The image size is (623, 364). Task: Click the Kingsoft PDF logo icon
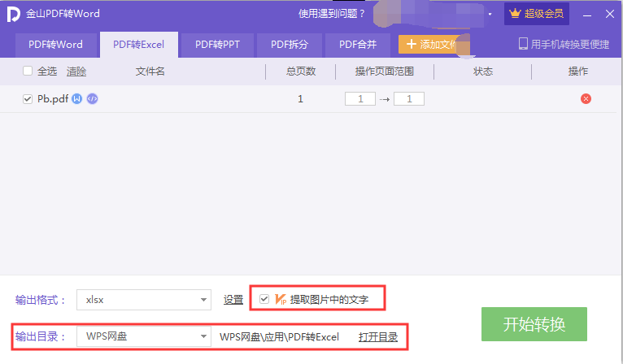click(x=13, y=14)
